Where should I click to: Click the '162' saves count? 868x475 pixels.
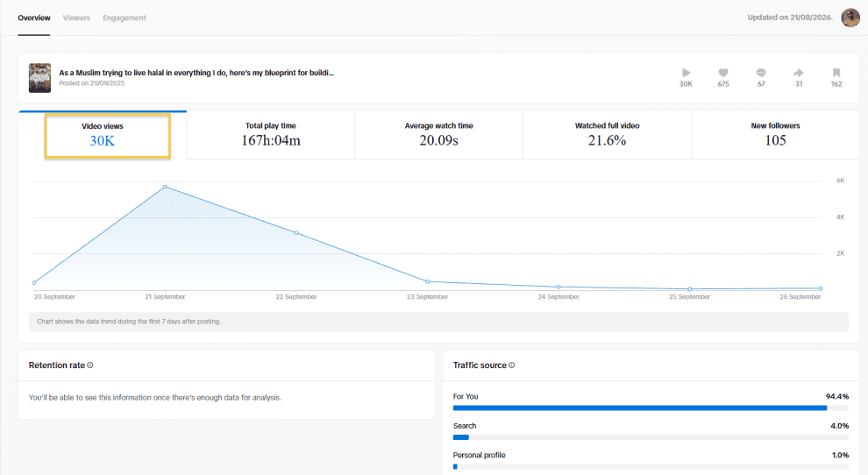[836, 84]
